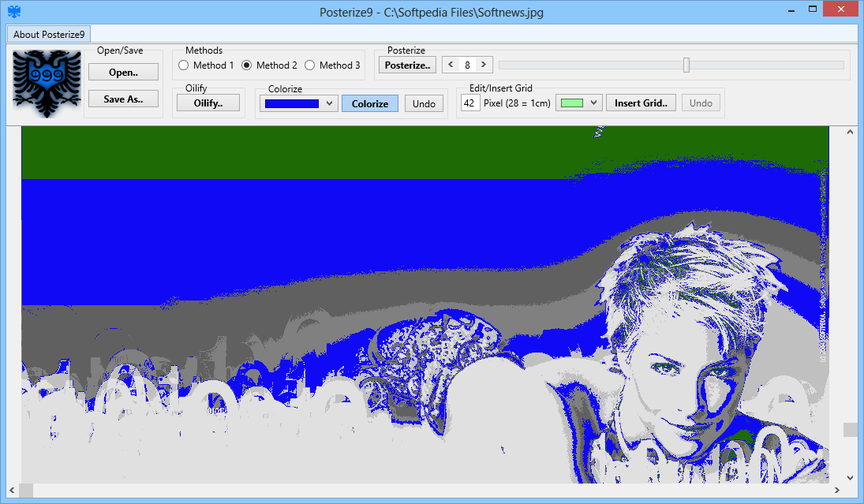Image resolution: width=864 pixels, height=504 pixels.
Task: Click the Colorize button
Action: click(370, 103)
